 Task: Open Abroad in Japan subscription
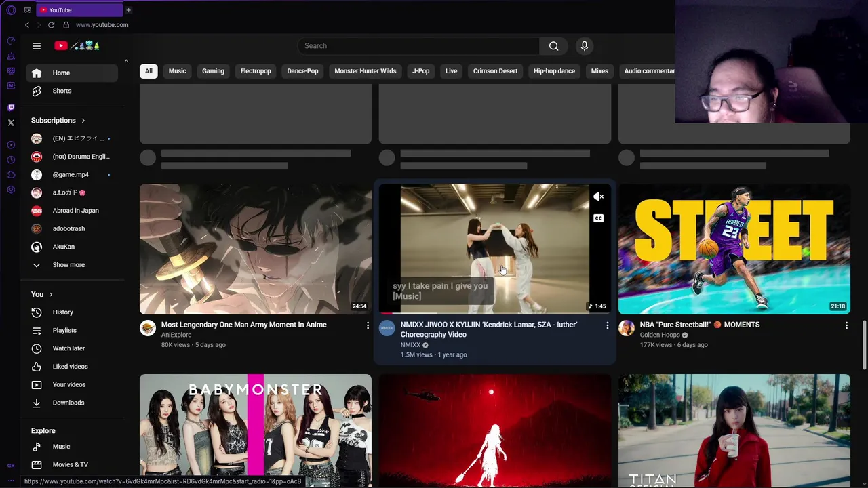point(72,211)
